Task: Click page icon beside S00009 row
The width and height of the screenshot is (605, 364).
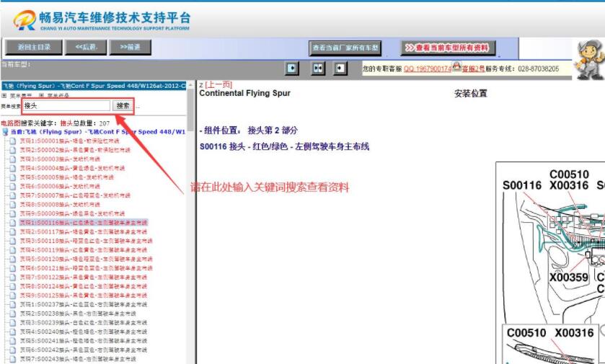Action: [x=13, y=213]
